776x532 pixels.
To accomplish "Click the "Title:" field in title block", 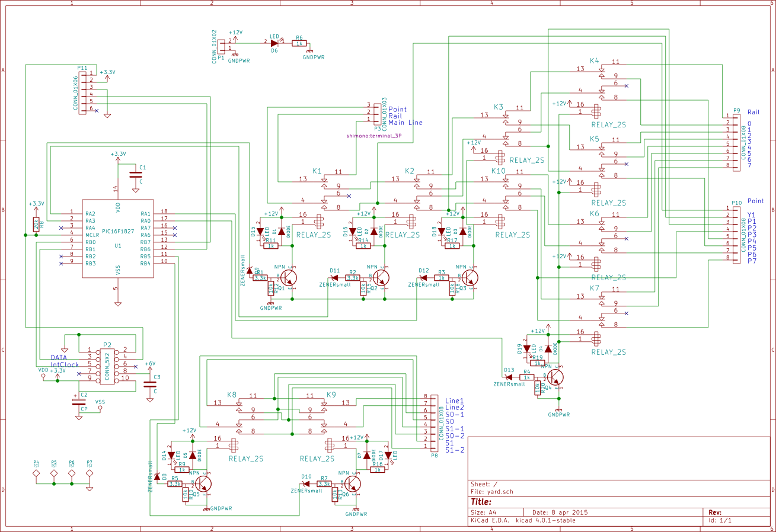I will [482, 502].
